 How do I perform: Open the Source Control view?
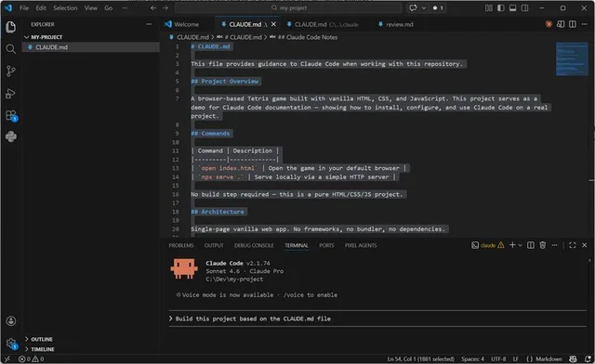tap(11, 71)
